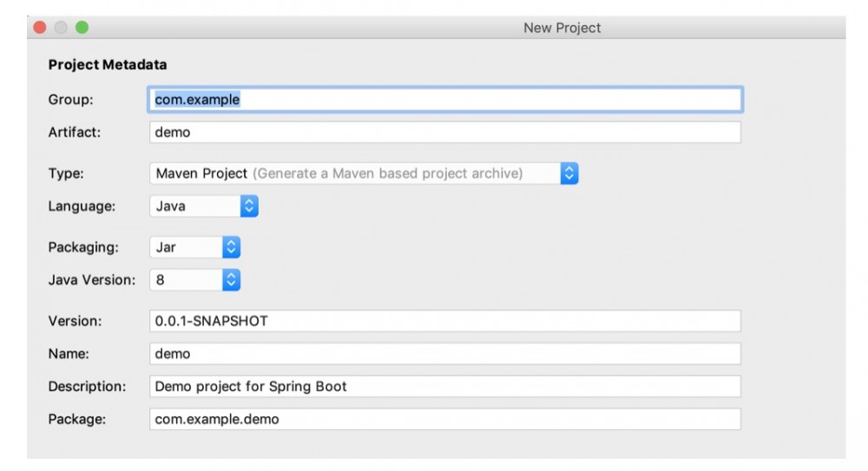This screenshot has width=868, height=471.
Task: Click the Java Version label
Action: 92,280
